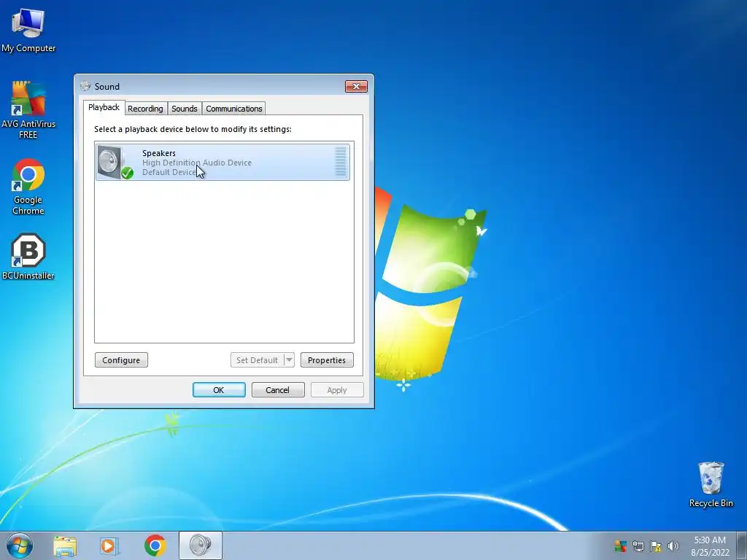Click the Apply button

pos(337,390)
